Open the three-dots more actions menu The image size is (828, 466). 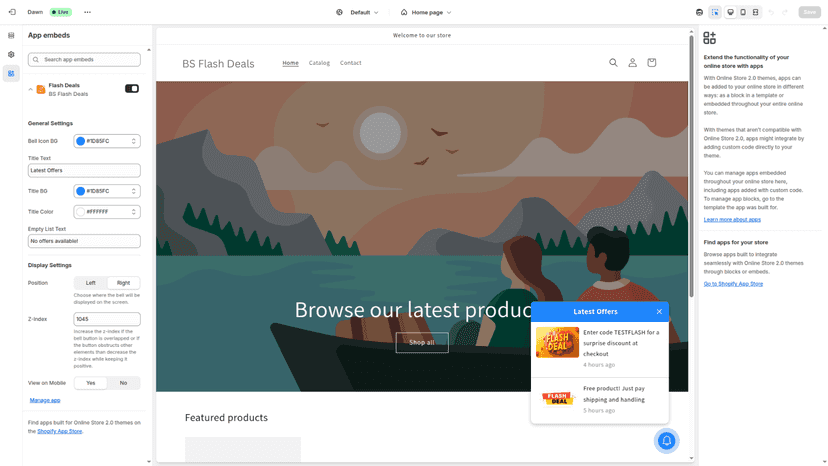pos(87,12)
